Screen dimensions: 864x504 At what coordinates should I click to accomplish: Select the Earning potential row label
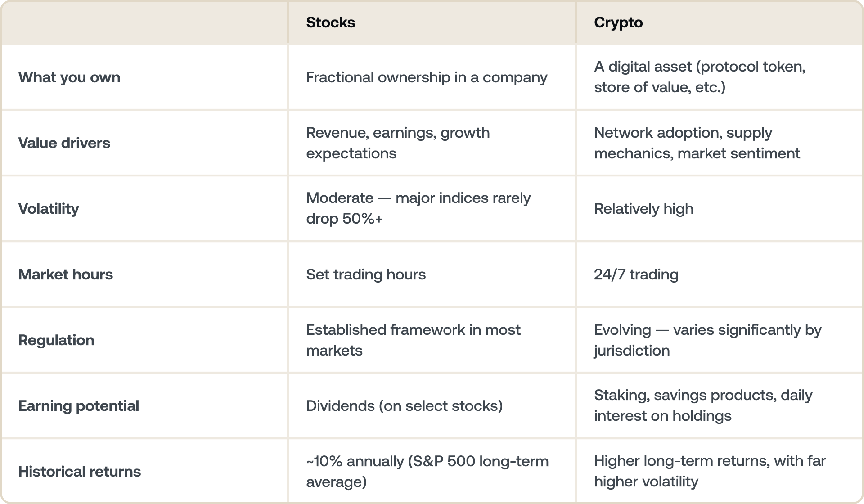coord(79,406)
